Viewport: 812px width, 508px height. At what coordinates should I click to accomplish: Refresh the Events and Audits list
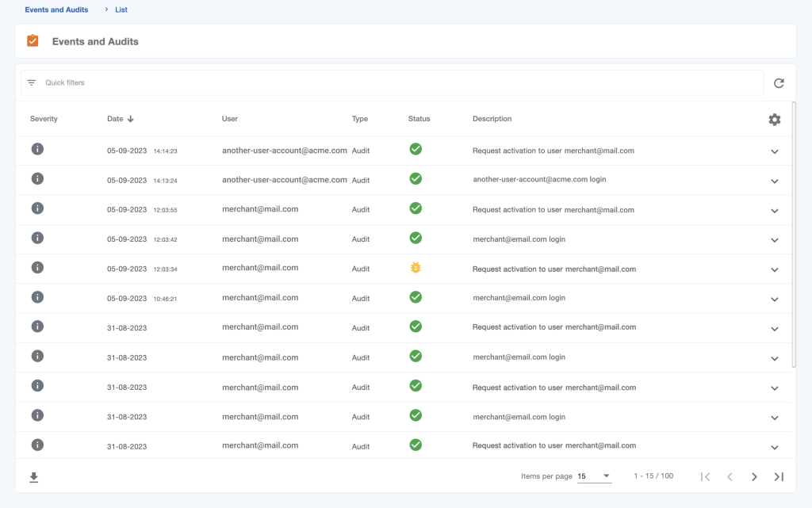pos(779,82)
